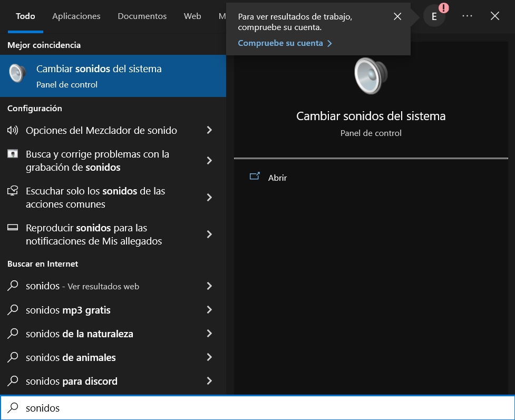515x420 pixels.
Task: Select the Todo tab
Action: point(25,16)
